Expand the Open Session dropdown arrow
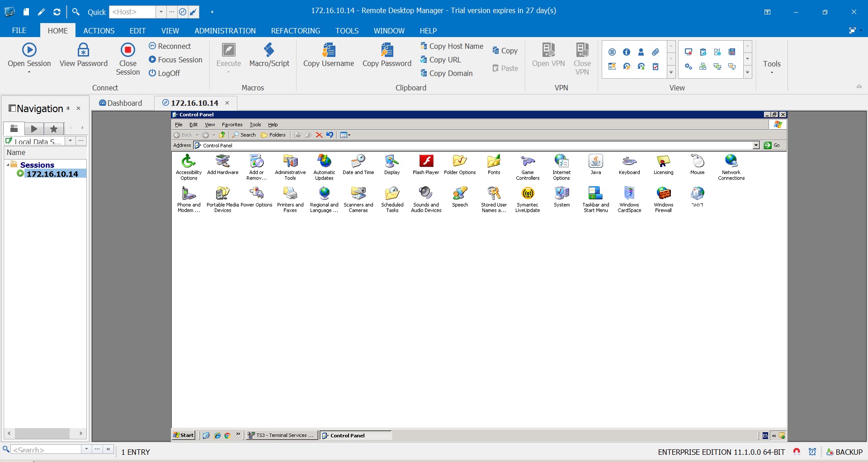The height and width of the screenshot is (462, 868). (x=29, y=72)
